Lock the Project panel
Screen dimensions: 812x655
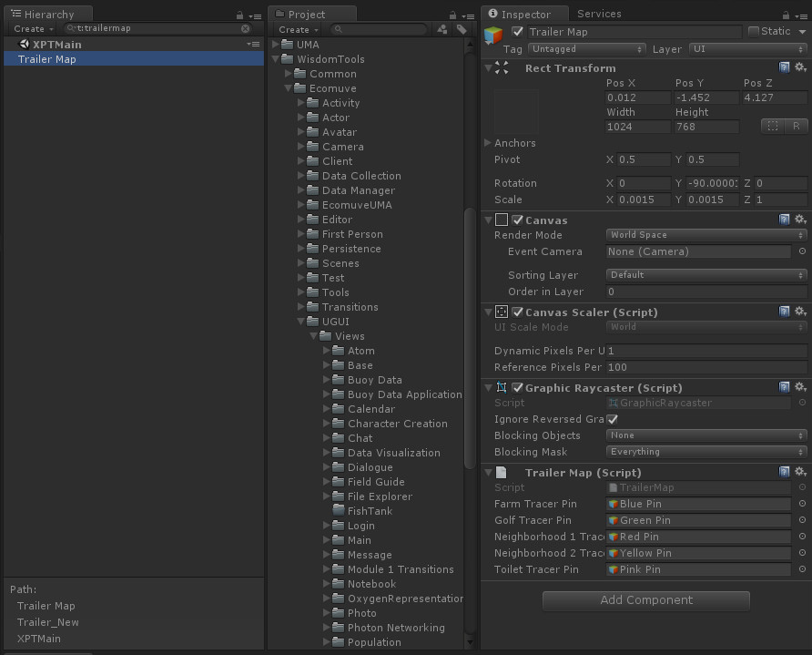coord(453,15)
